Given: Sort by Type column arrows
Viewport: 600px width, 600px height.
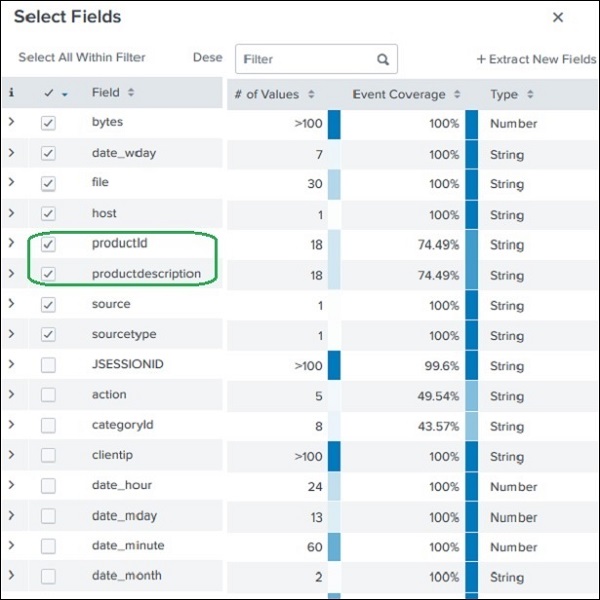Looking at the screenshot, I should click(x=530, y=94).
